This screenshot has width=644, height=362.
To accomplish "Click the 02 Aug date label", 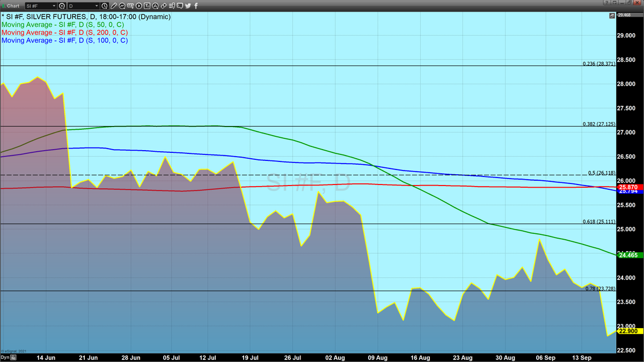I will coord(335,357).
